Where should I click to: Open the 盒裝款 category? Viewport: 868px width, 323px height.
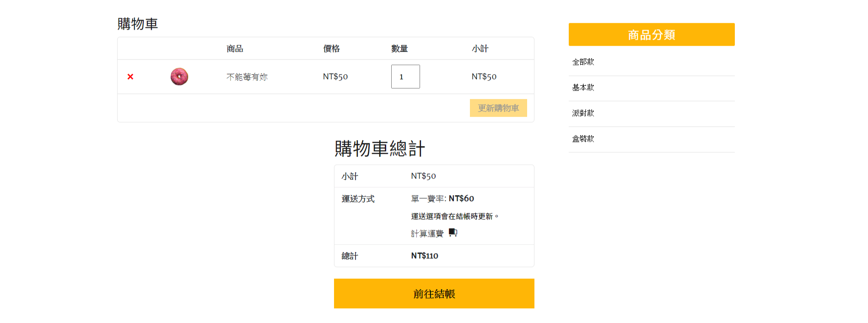(583, 139)
